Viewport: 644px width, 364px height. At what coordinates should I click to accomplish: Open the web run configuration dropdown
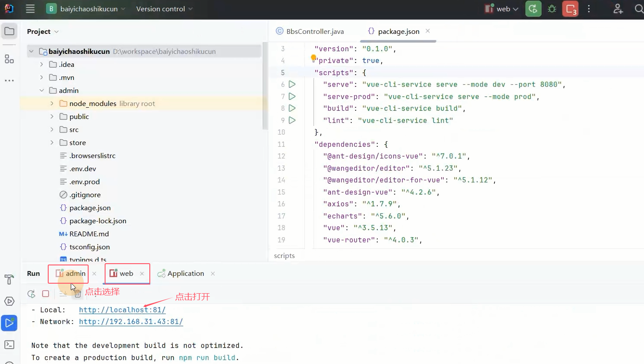(502, 9)
